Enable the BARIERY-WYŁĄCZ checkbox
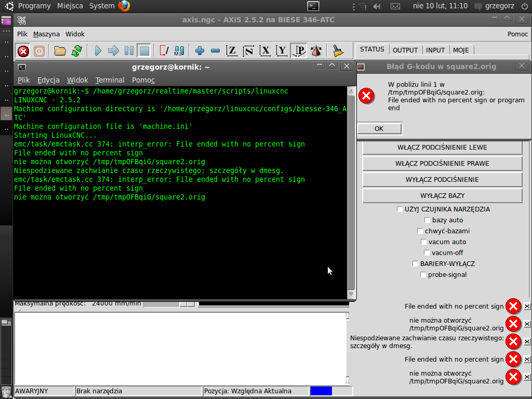The height and width of the screenshot is (399, 532). pyautogui.click(x=415, y=263)
